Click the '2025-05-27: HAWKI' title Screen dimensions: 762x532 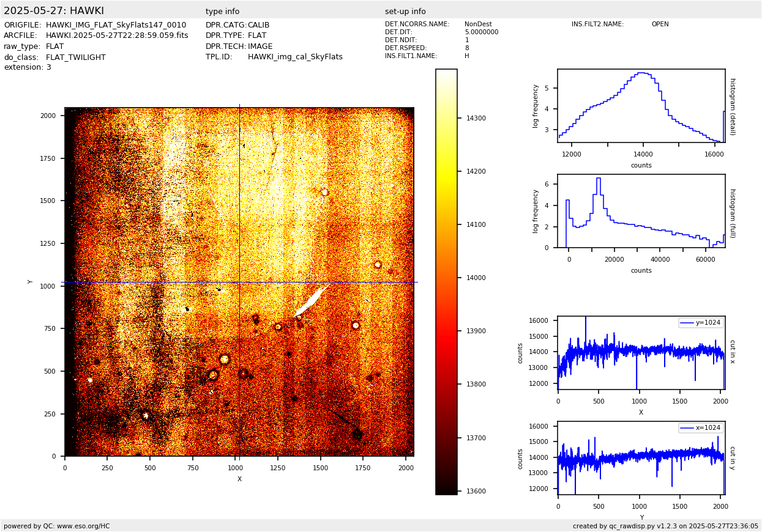pos(54,11)
